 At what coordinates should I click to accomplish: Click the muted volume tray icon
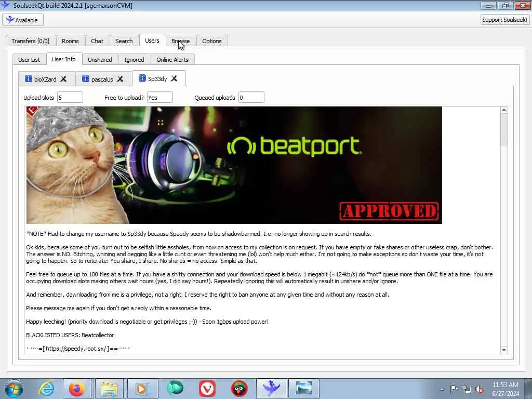point(480,390)
